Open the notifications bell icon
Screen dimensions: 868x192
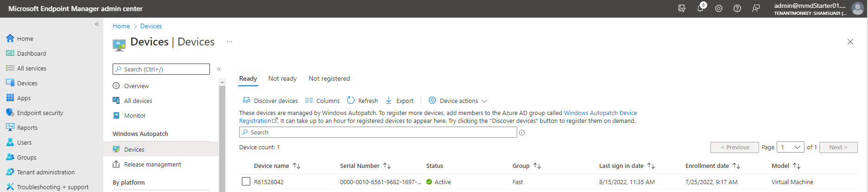coord(700,8)
